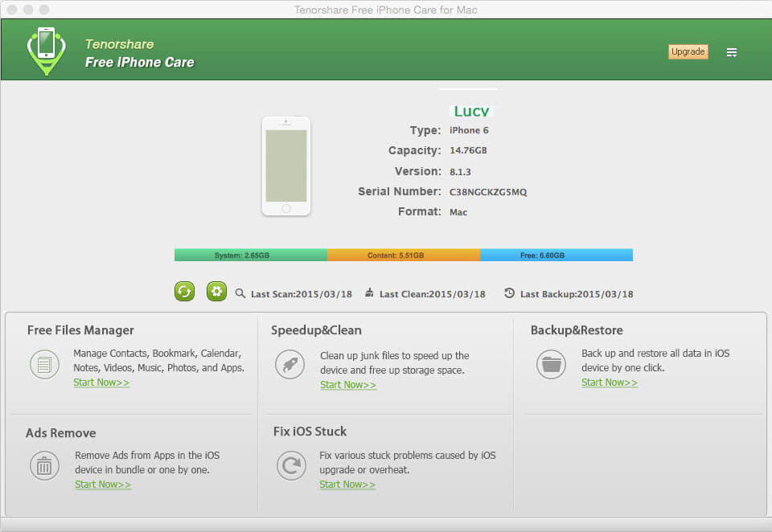Click the Free Files Manager document icon
The height and width of the screenshot is (532, 772).
44,364
